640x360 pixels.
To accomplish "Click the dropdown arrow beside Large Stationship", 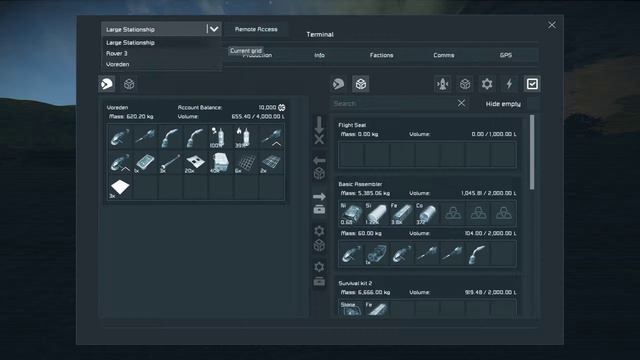I will pos(213,29).
